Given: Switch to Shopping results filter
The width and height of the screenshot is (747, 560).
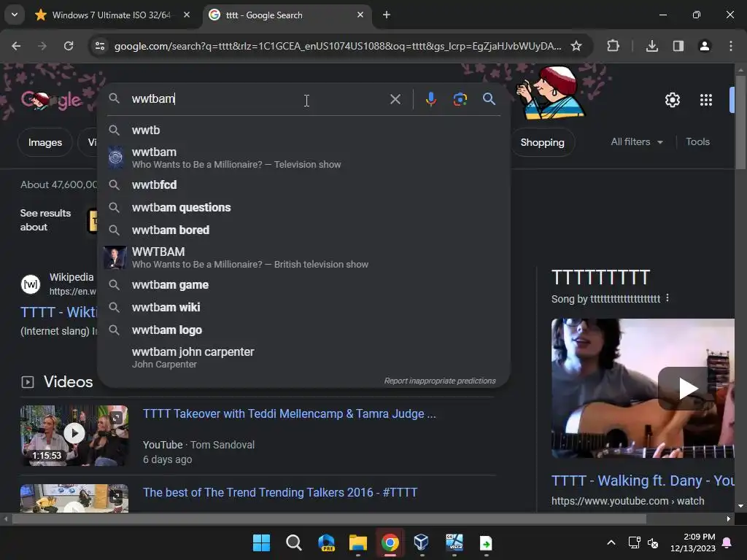Looking at the screenshot, I should pyautogui.click(x=542, y=142).
